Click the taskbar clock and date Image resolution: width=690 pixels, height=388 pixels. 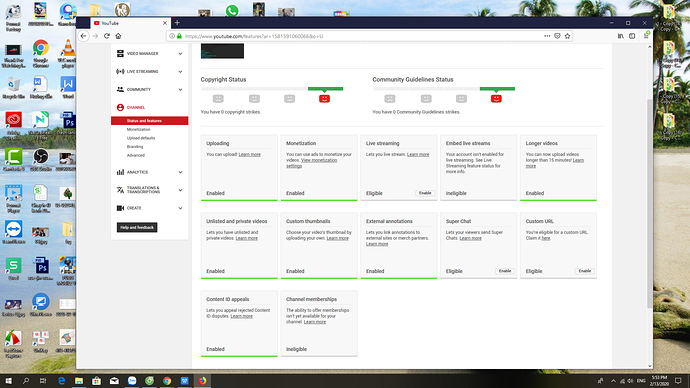tap(659, 381)
